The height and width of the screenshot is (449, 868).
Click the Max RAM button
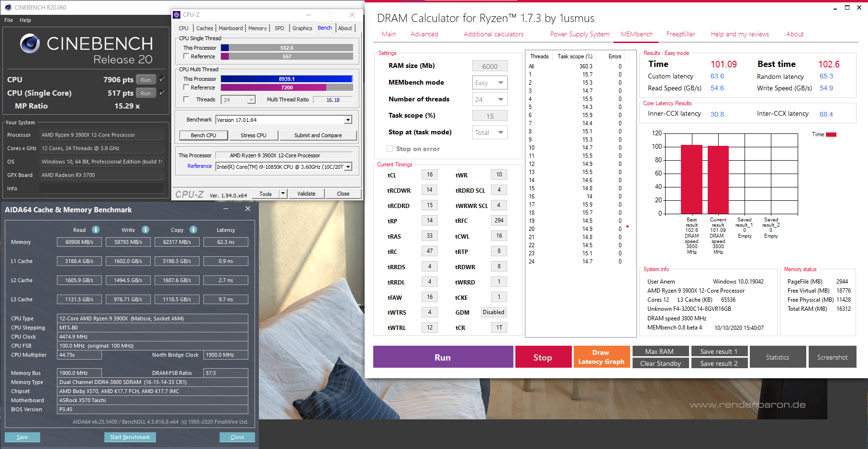pos(660,351)
